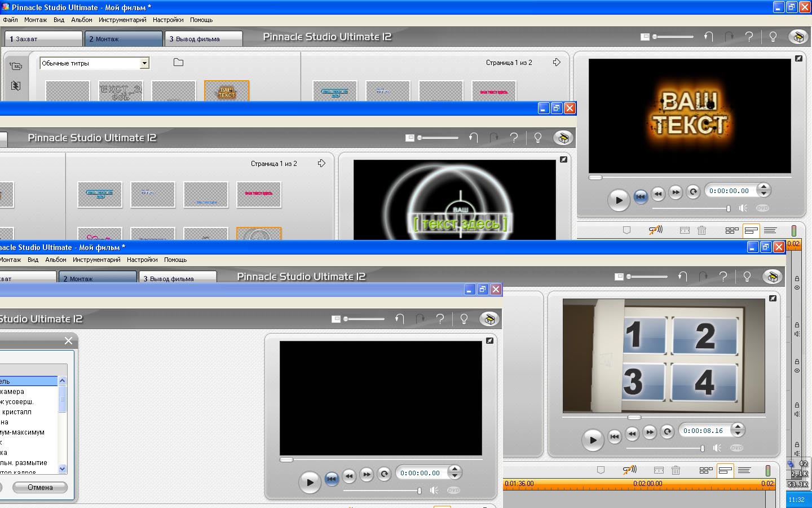This screenshot has width=812, height=508.
Task: Click the timecode stepper in the black preview player
Action: click(x=455, y=473)
